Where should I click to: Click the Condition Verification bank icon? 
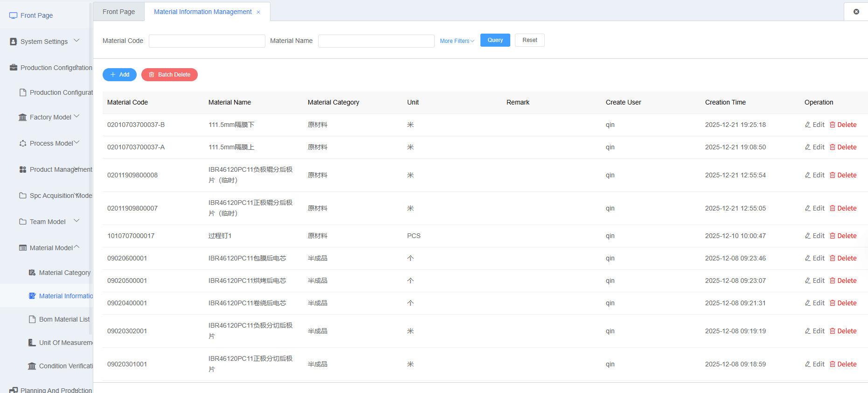32,366
